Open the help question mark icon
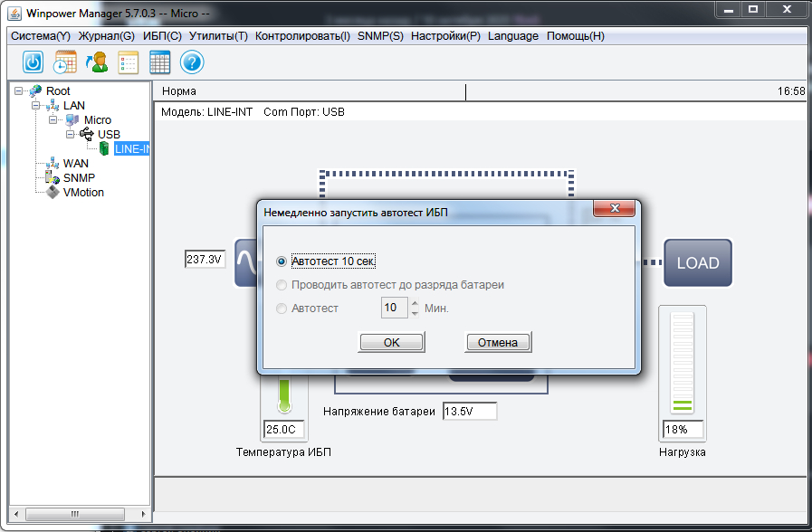The height and width of the screenshot is (532, 812). point(192,62)
